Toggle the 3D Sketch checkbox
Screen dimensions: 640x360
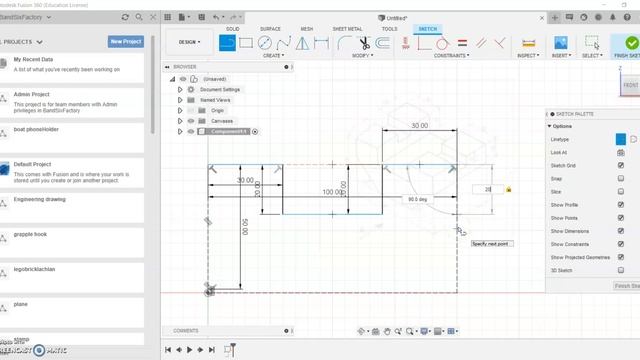click(x=621, y=270)
